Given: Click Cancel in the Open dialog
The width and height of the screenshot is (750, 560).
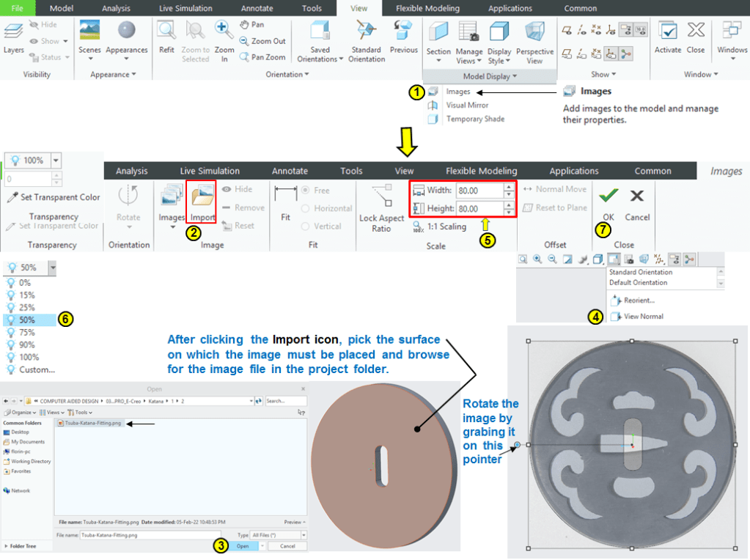Looking at the screenshot, I should click(x=287, y=546).
